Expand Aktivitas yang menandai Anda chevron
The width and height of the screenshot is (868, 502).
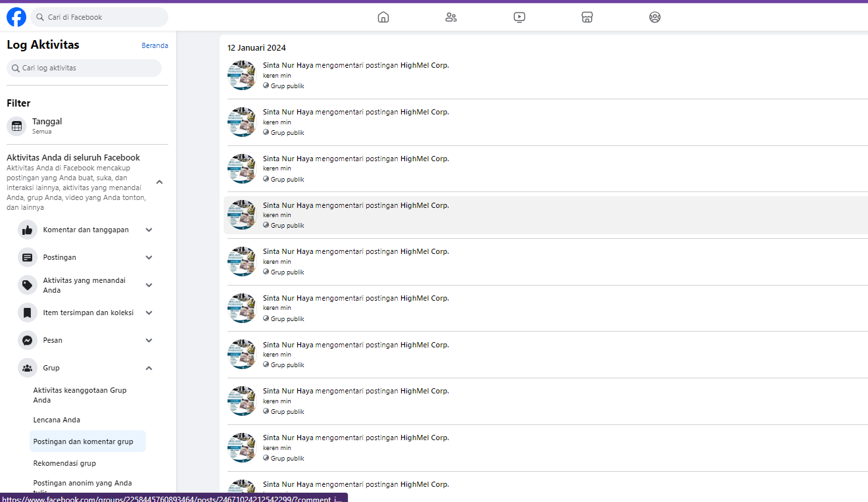149,285
